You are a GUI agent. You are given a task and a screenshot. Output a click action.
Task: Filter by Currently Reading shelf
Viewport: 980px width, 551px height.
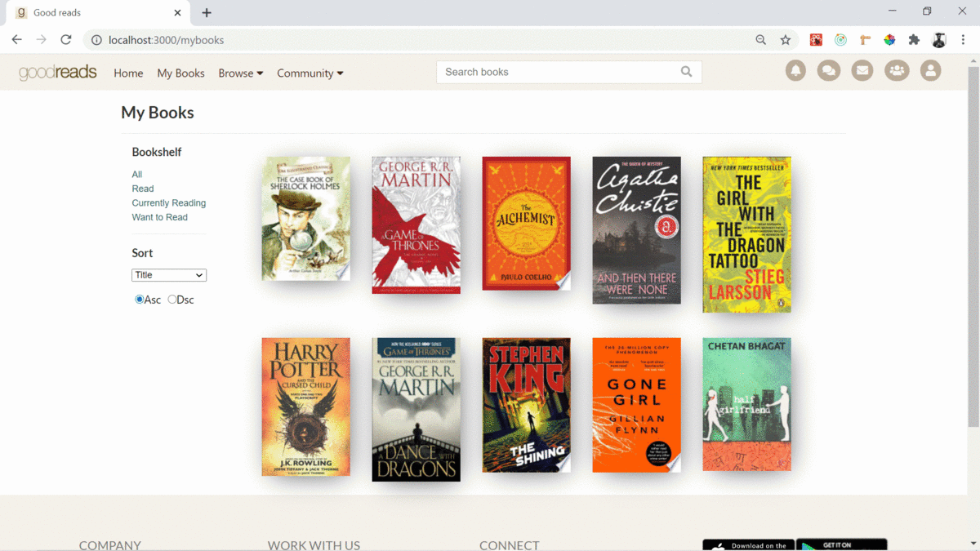[x=169, y=202]
